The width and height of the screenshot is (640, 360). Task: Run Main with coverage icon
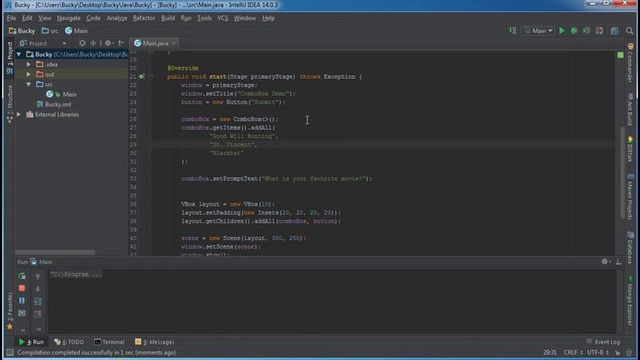(587, 31)
